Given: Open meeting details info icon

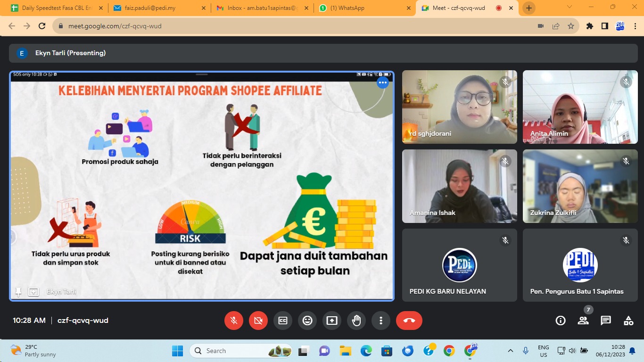Looking at the screenshot, I should pyautogui.click(x=561, y=321).
